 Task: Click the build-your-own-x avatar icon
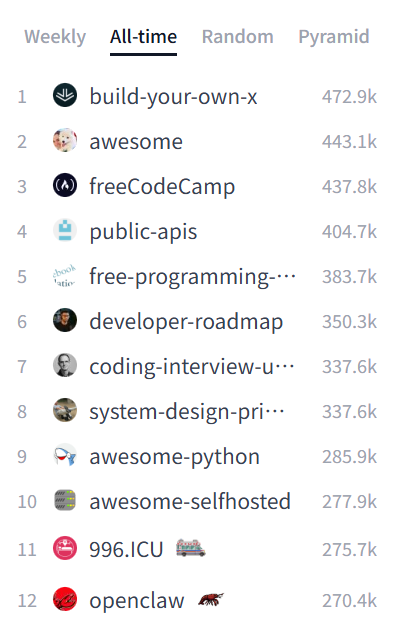65,95
